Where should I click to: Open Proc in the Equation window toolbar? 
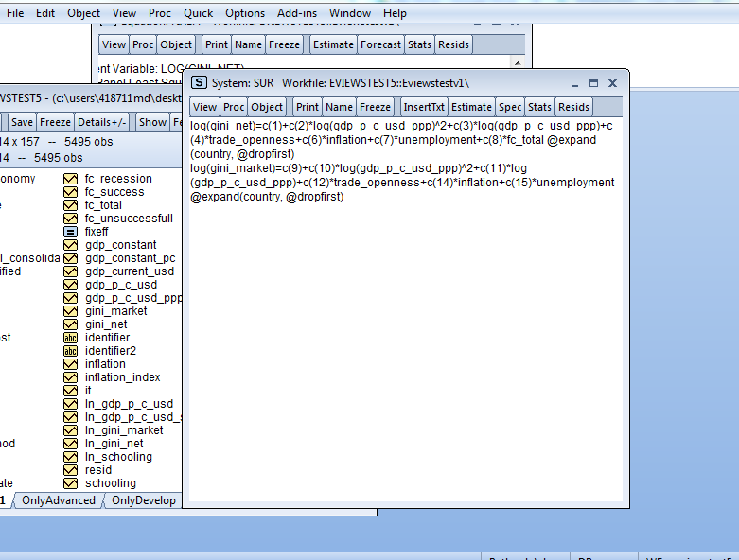pyautogui.click(x=143, y=44)
